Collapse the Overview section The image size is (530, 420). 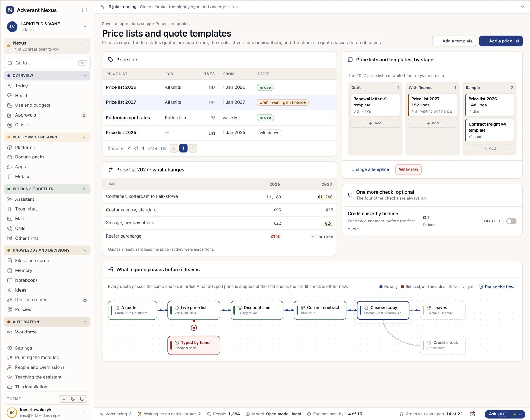47,75
